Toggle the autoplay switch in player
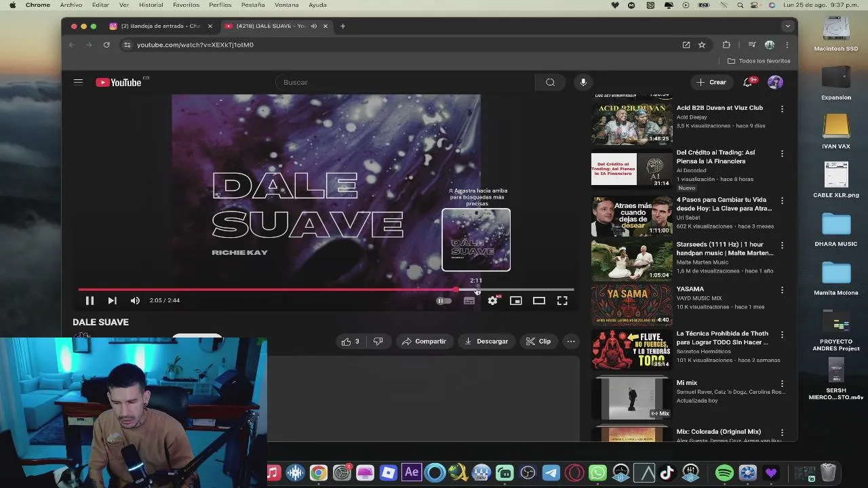 pyautogui.click(x=443, y=300)
